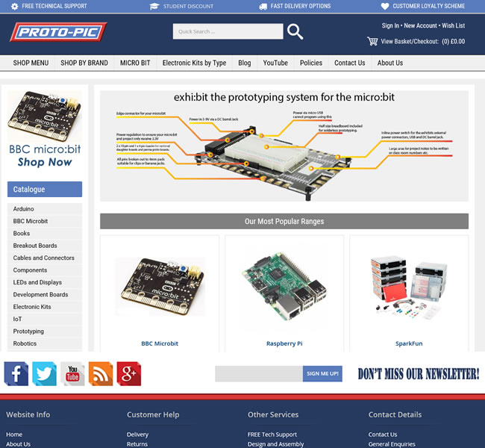Click View Basket/Checkout link
Viewport: 485px width, 448px height.
pyautogui.click(x=423, y=42)
